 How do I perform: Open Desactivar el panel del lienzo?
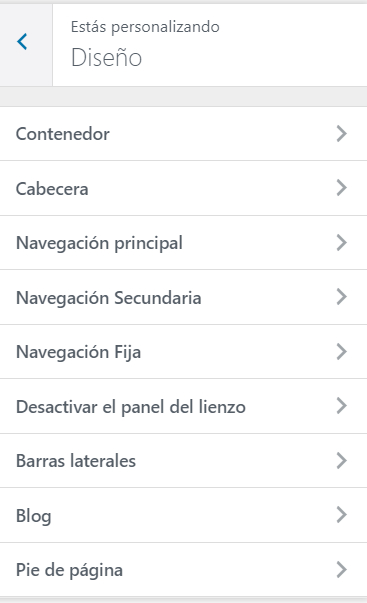click(184, 406)
